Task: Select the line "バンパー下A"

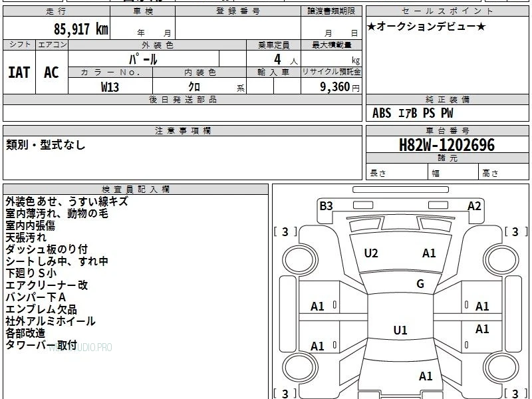Action: pos(36,297)
